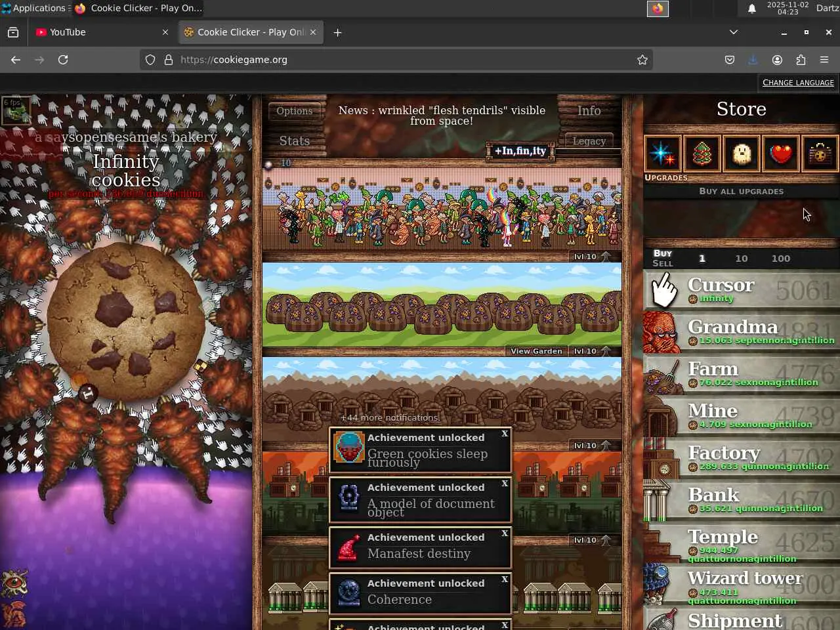Expand the list all tabs chevron
840x630 pixels.
click(x=734, y=32)
